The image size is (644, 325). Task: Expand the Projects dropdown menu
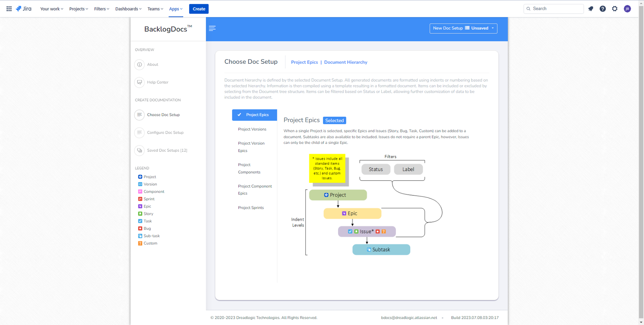point(78,9)
